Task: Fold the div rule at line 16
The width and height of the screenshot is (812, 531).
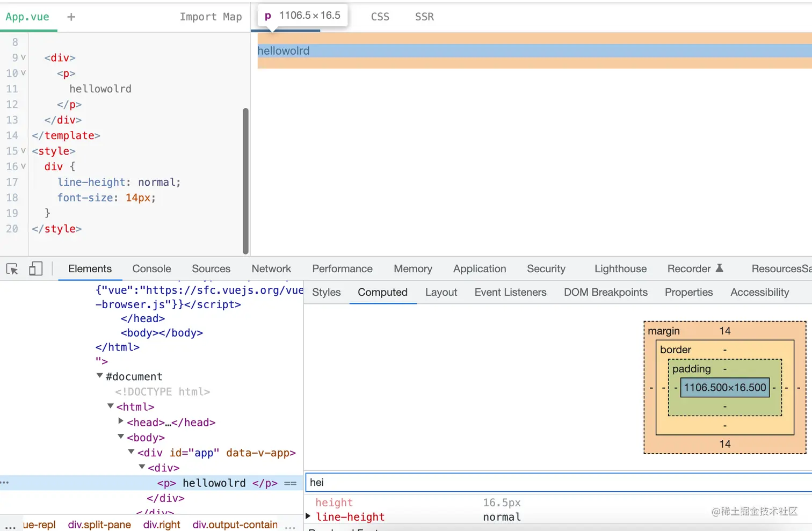Action: 23,166
